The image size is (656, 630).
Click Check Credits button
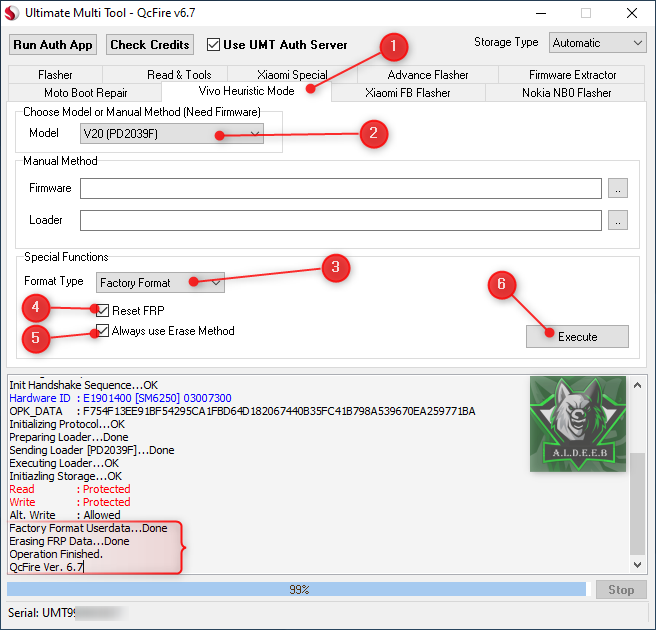150,45
